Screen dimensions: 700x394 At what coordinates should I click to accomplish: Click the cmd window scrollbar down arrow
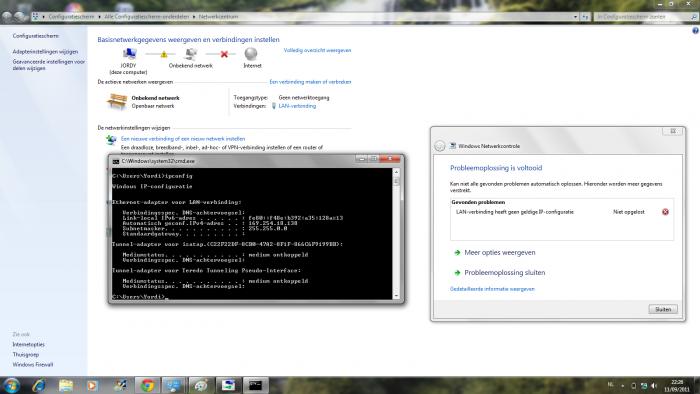pos(396,296)
